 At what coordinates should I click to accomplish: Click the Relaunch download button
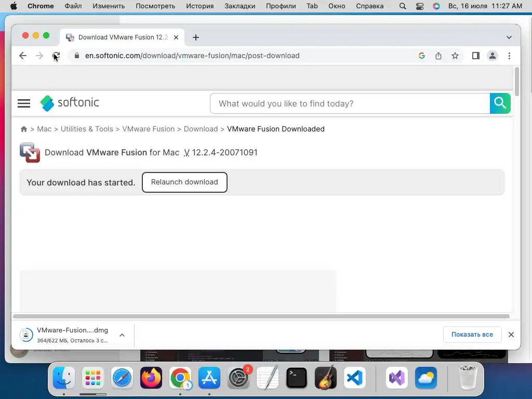(184, 182)
